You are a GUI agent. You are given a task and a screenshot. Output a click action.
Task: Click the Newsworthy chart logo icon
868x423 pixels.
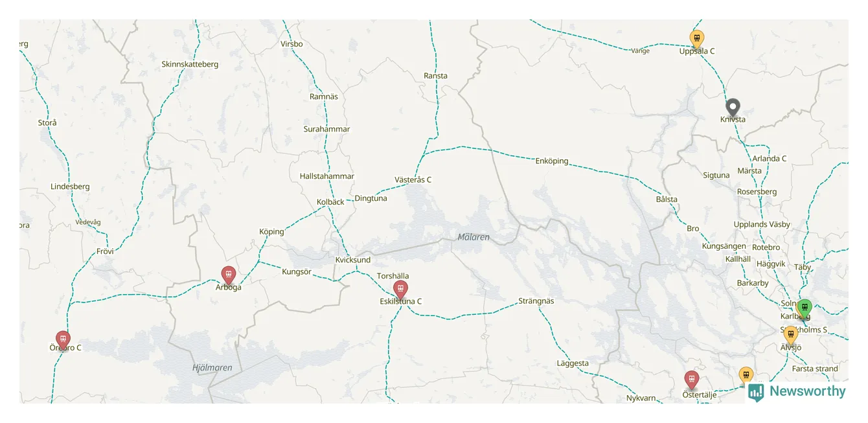(756, 392)
